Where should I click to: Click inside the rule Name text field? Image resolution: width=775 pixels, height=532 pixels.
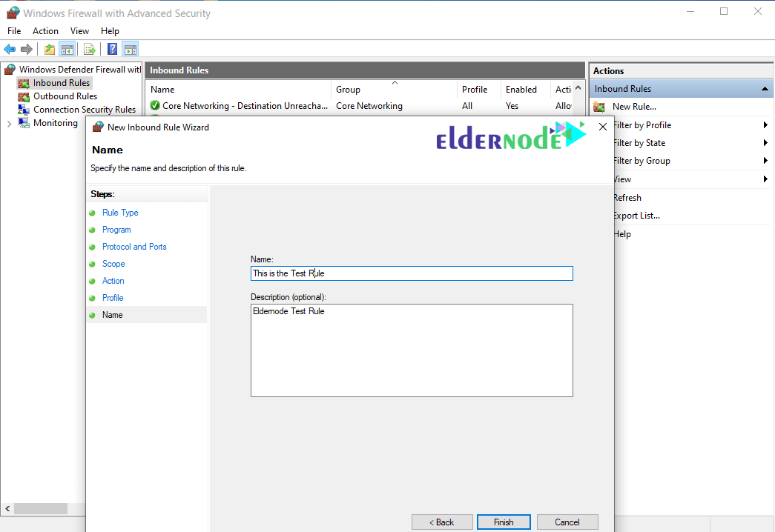click(412, 273)
